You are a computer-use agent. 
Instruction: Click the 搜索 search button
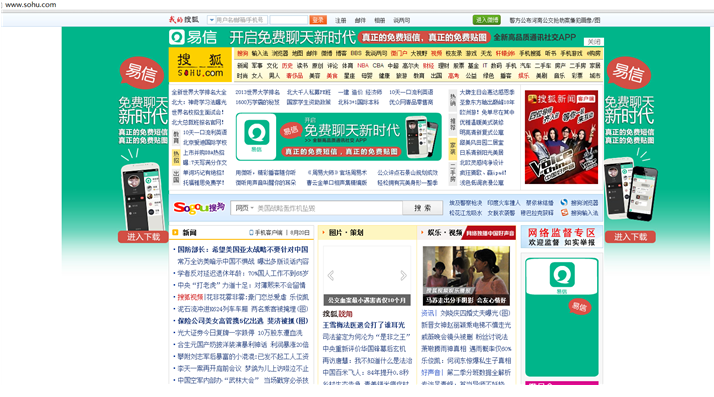click(423, 208)
